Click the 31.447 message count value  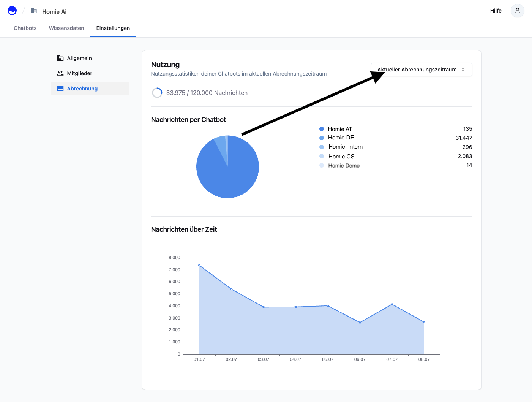pos(464,138)
